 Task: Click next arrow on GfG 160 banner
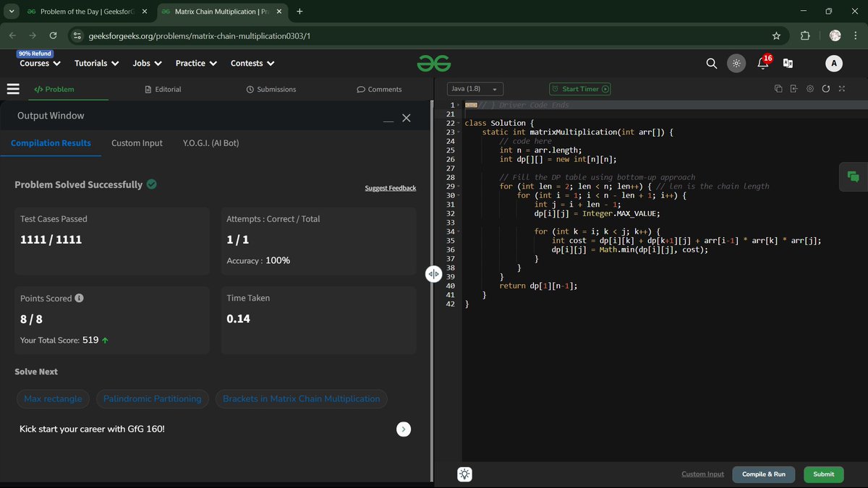pyautogui.click(x=404, y=429)
